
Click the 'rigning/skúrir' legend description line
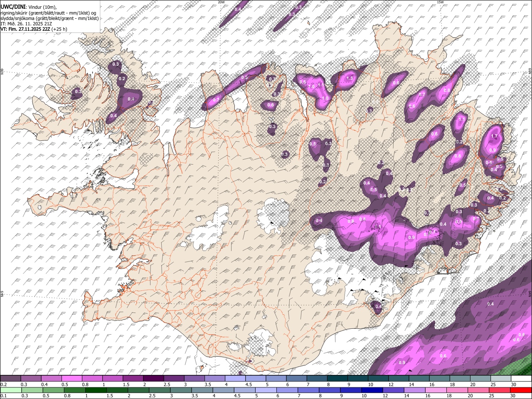click(48, 13)
